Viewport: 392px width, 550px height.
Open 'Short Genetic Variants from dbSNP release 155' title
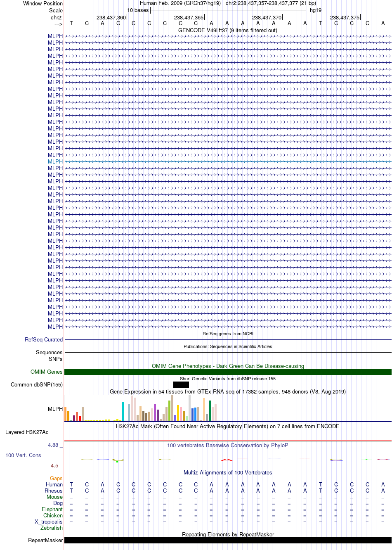coord(228,379)
